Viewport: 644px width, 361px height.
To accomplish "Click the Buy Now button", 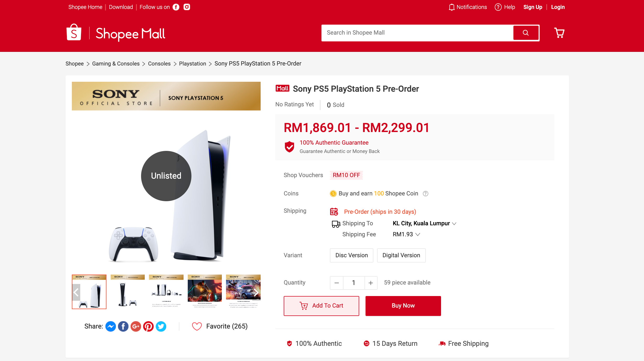I will pos(403,306).
